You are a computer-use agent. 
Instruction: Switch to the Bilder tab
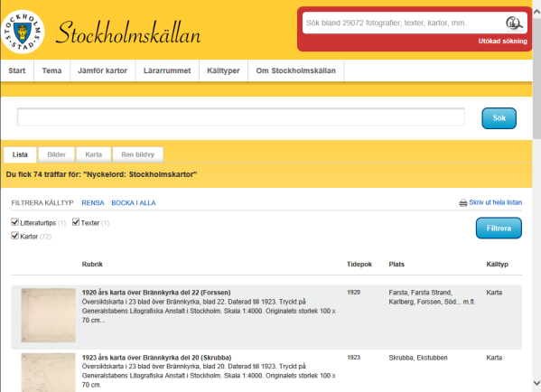(56, 154)
